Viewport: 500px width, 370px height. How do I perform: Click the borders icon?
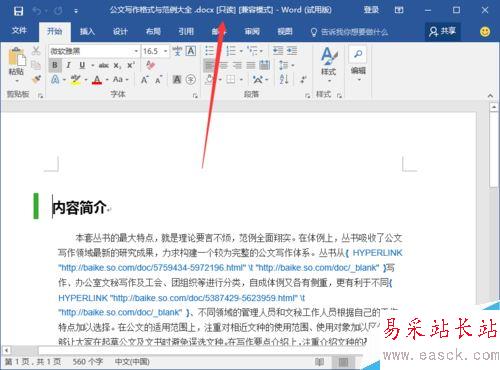(x=231, y=80)
